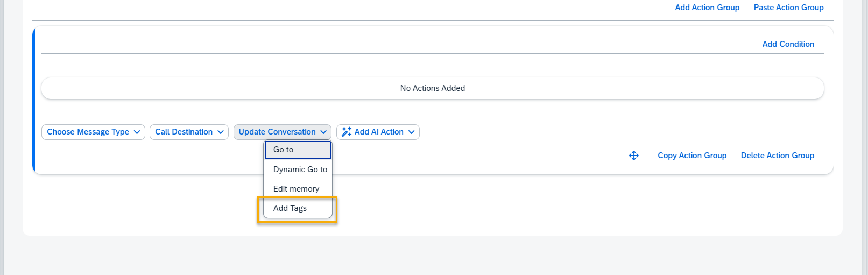Image resolution: width=868 pixels, height=275 pixels.
Task: Pick "Edit memory" in the dropdown list
Action: (x=296, y=189)
